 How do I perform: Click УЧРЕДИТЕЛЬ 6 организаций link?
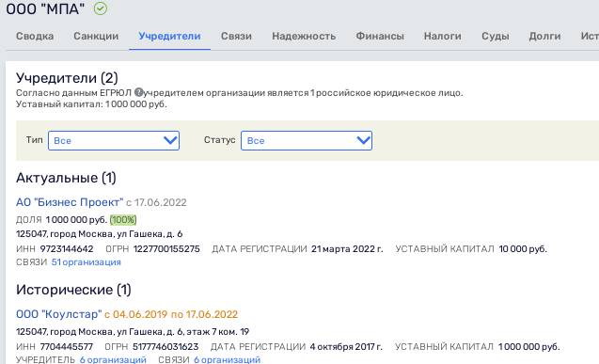pyautogui.click(x=113, y=359)
